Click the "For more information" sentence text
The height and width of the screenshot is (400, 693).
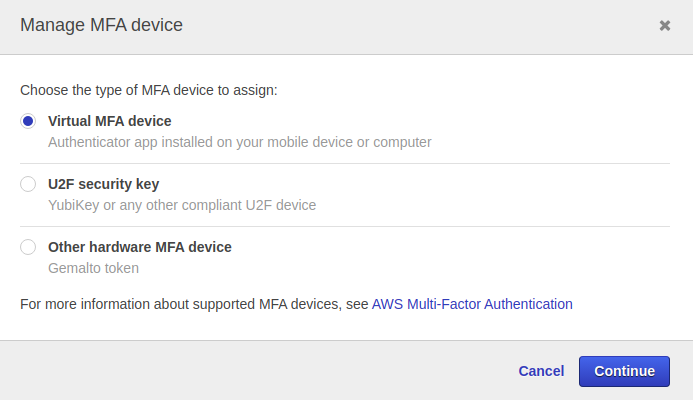tap(194, 304)
